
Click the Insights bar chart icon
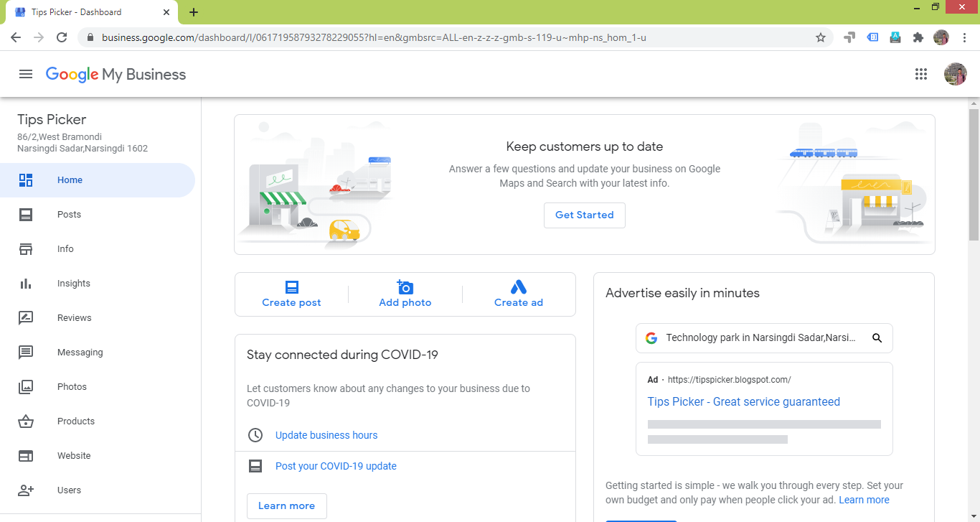pos(26,284)
